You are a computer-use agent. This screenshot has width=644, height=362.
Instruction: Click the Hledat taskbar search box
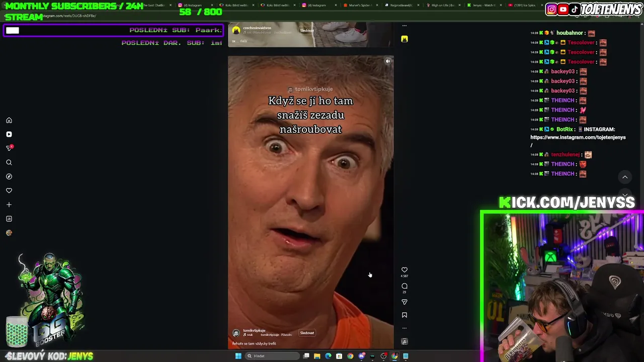pos(272,356)
